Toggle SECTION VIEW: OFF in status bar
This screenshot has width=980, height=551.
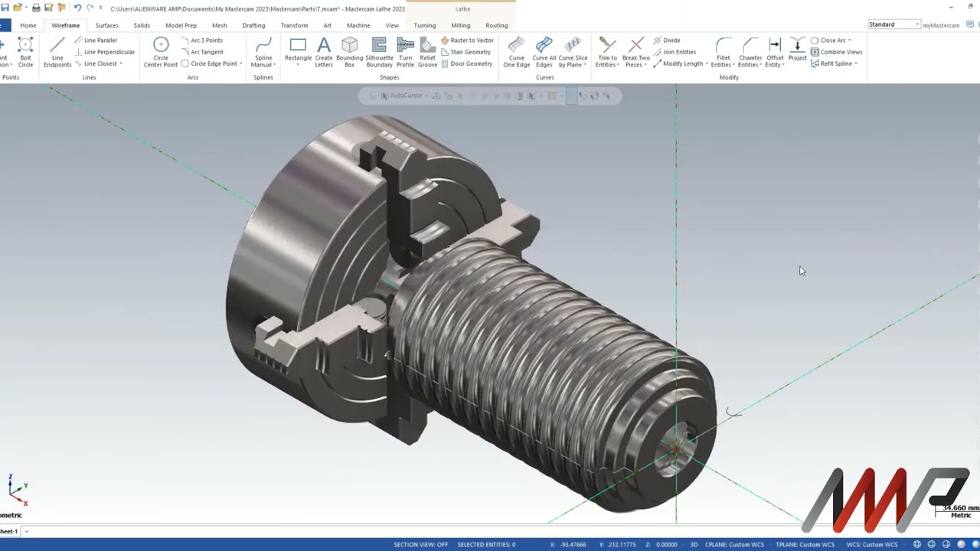(421, 544)
